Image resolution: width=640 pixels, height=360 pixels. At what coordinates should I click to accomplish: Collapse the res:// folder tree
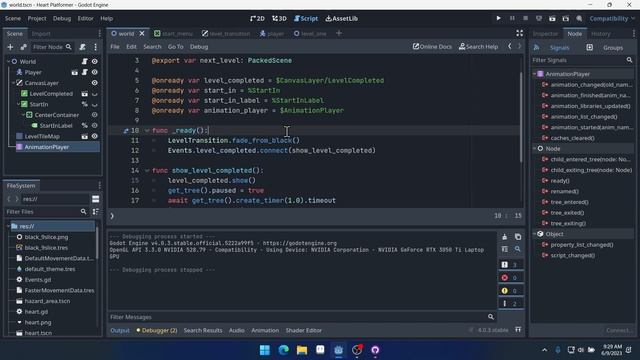8,226
